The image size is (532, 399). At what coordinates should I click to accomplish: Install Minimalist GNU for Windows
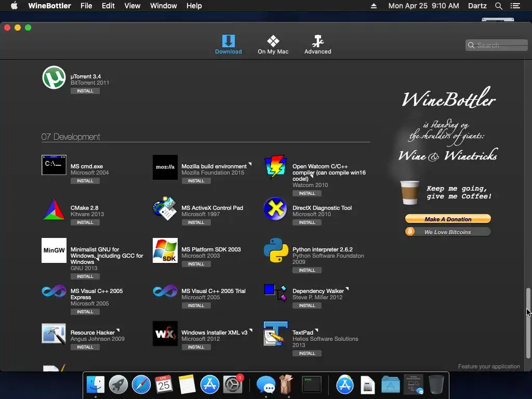point(85,276)
